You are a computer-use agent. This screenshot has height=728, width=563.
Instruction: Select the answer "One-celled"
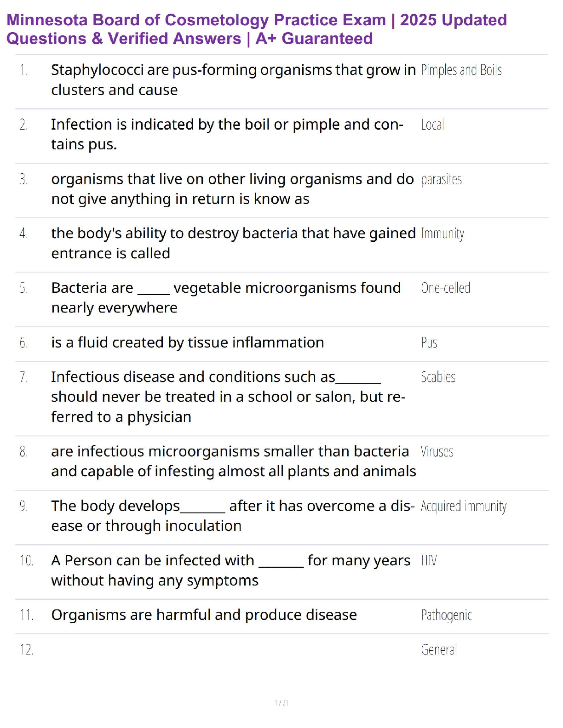445,289
